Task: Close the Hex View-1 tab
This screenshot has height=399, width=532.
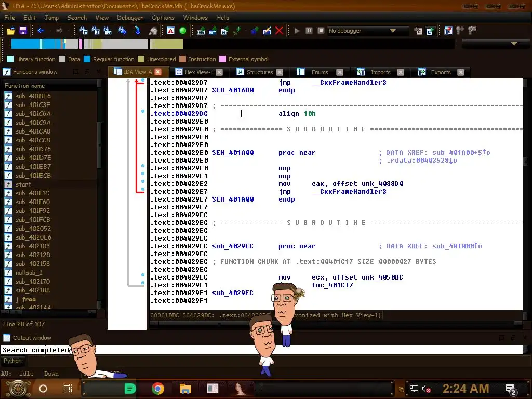Action: point(220,72)
